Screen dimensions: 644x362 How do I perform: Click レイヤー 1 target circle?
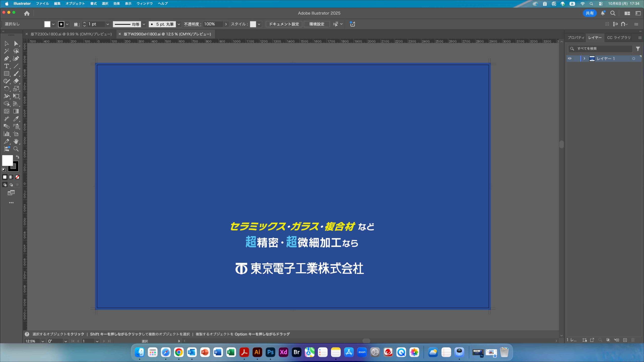(633, 59)
